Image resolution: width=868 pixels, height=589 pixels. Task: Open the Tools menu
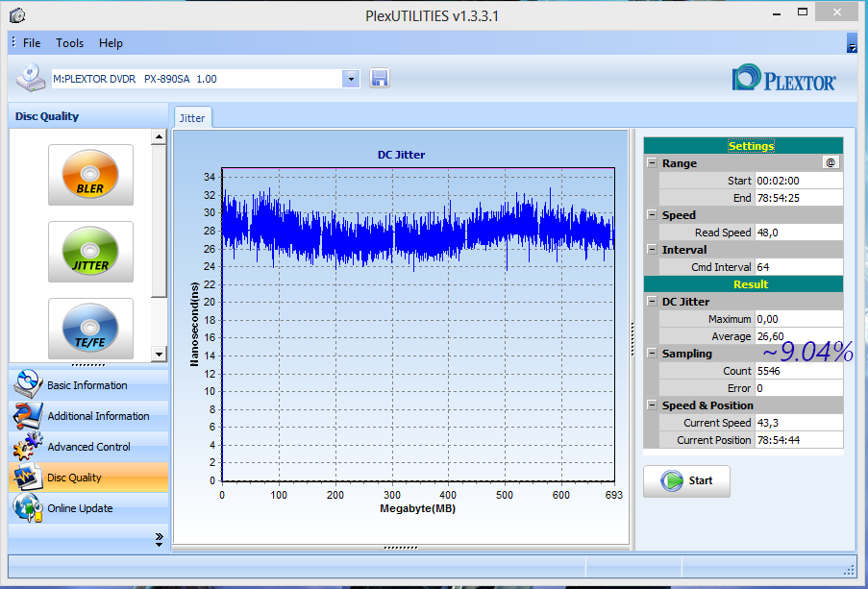pos(70,43)
